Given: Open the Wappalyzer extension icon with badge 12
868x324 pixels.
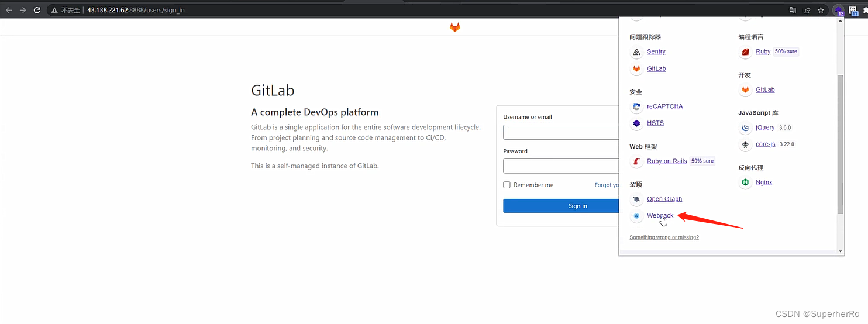Looking at the screenshot, I should tap(839, 11).
